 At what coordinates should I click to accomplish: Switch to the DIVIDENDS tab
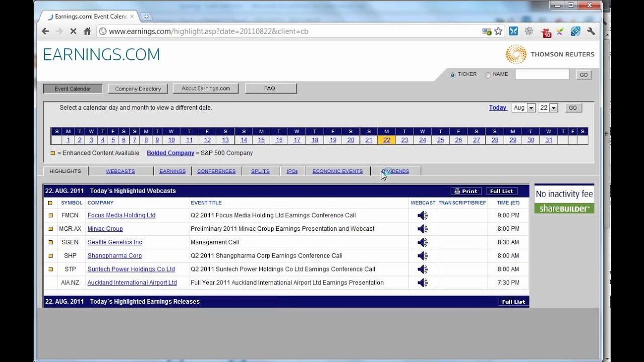pyautogui.click(x=395, y=171)
